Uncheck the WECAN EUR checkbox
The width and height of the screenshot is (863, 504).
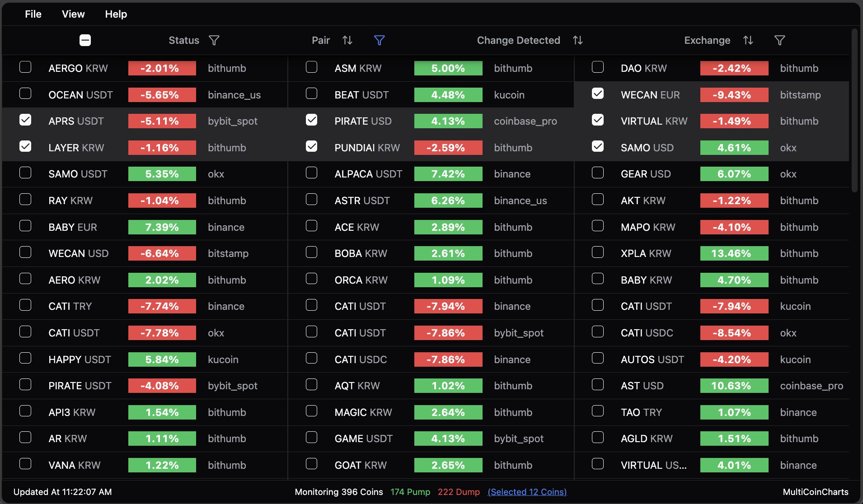(597, 93)
